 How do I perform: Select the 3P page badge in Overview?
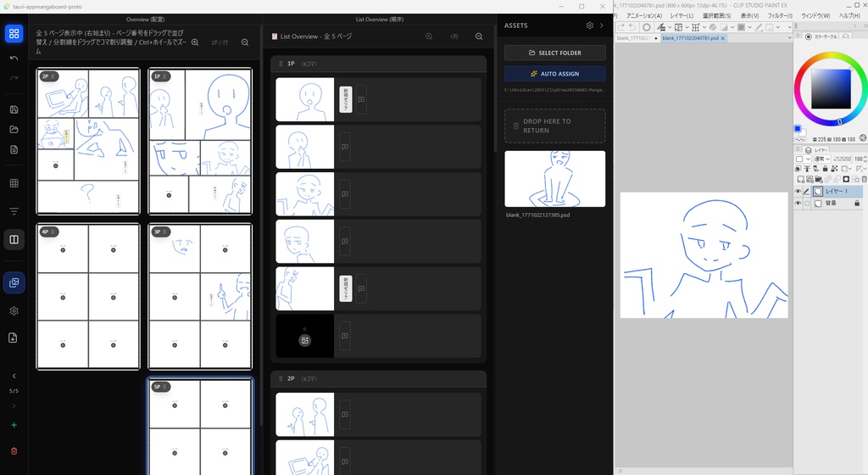[x=160, y=232]
